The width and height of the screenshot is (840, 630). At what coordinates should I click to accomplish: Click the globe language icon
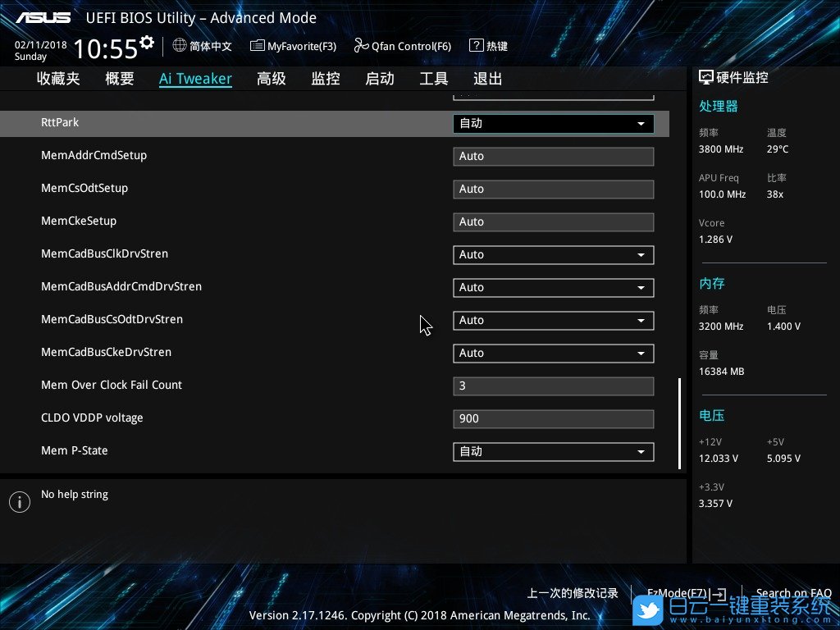click(180, 46)
